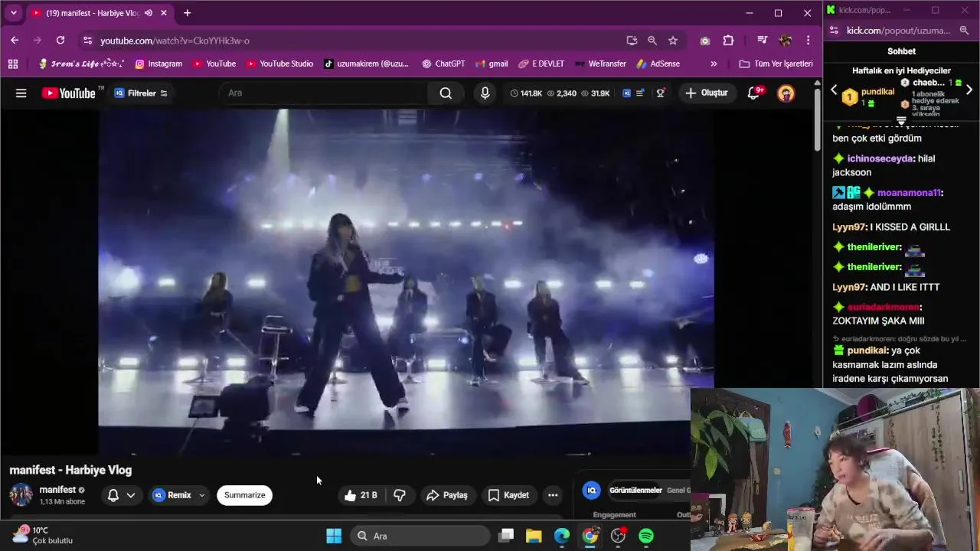Collapse the gifters panel handle in Kick chat

901,121
